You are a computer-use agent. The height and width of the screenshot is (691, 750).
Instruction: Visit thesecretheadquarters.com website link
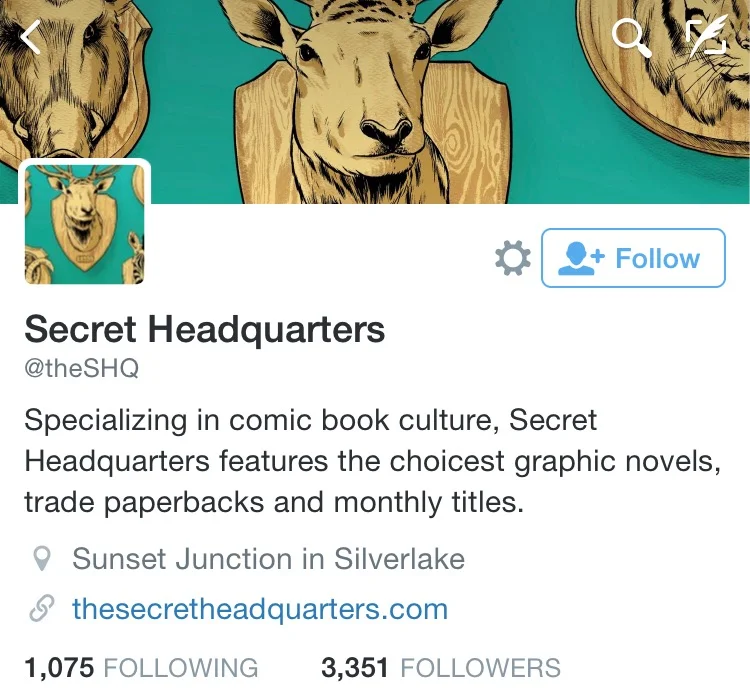pyautogui.click(x=260, y=609)
